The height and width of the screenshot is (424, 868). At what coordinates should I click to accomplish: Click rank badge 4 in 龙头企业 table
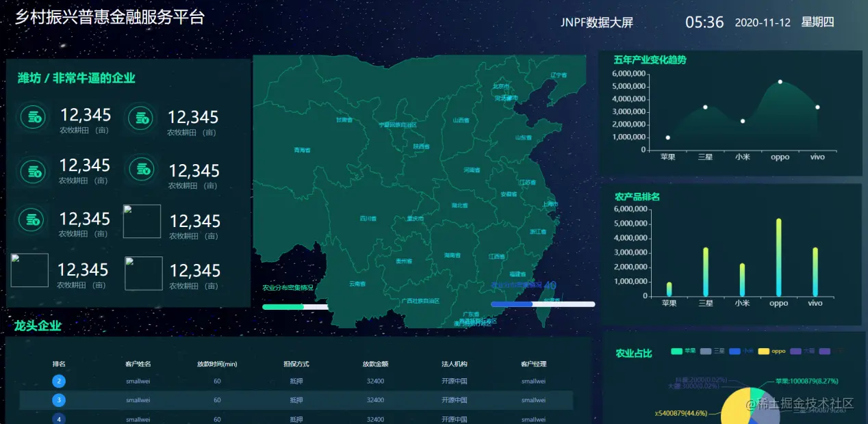point(59,419)
